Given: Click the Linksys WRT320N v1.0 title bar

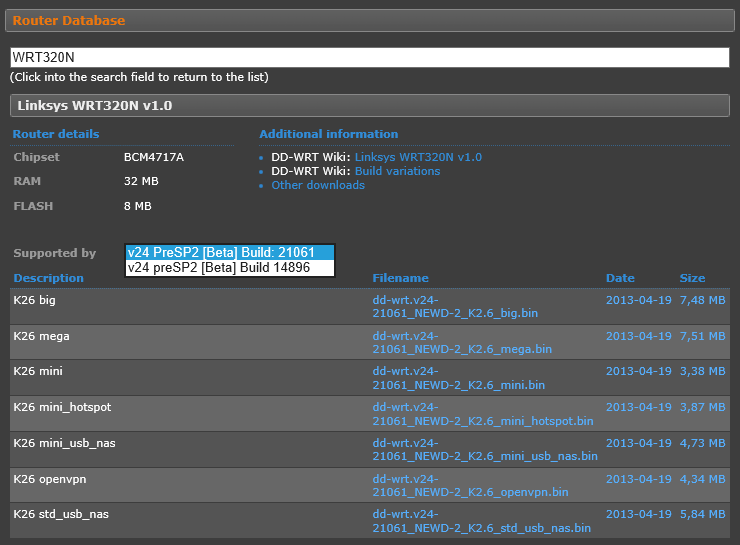Looking at the screenshot, I should pyautogui.click(x=370, y=106).
